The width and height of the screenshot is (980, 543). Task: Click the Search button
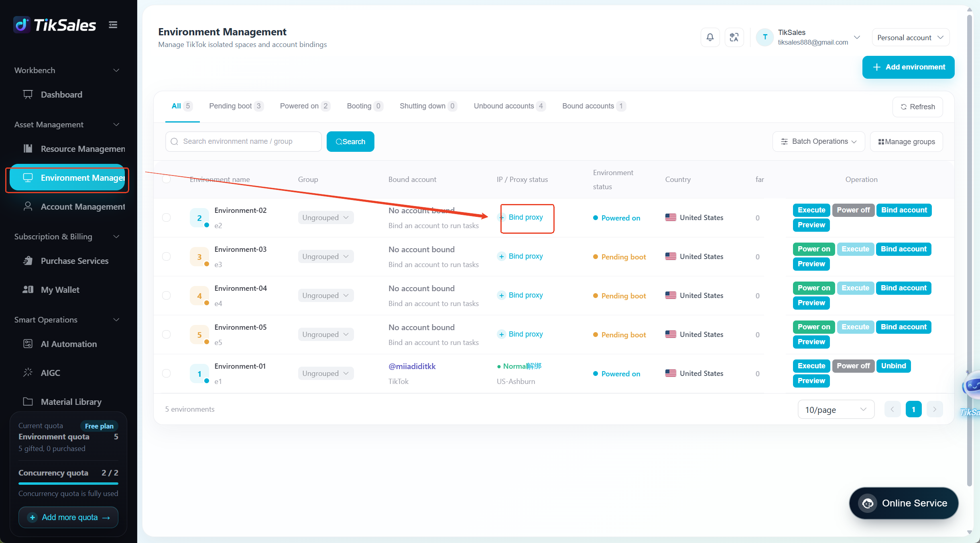click(350, 141)
